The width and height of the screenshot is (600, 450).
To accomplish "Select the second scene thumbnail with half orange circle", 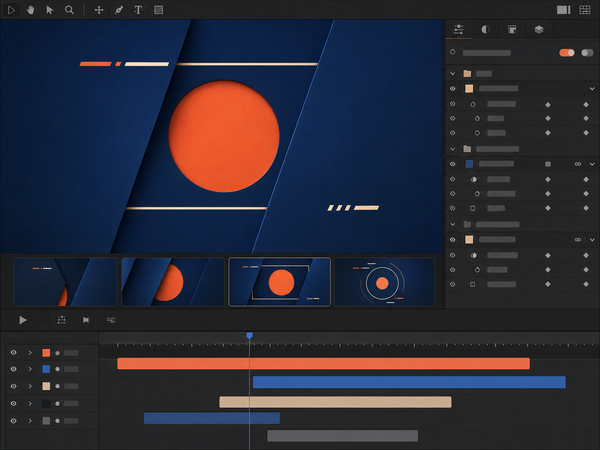I will tap(173, 282).
